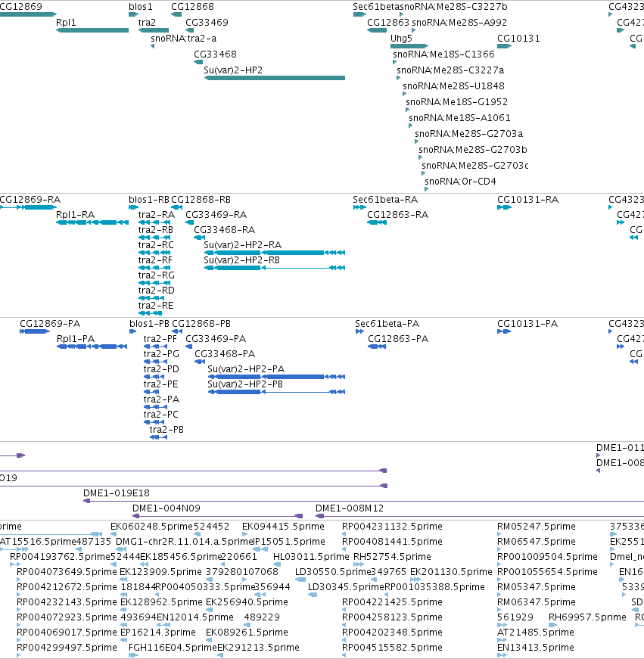This screenshot has width=644, height=659.
Task: Click snoRNA:Me28S-A992 label
Action: (459, 23)
